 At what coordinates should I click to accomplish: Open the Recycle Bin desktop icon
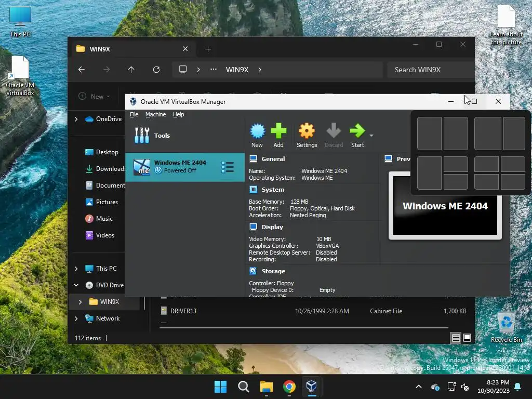click(x=506, y=328)
